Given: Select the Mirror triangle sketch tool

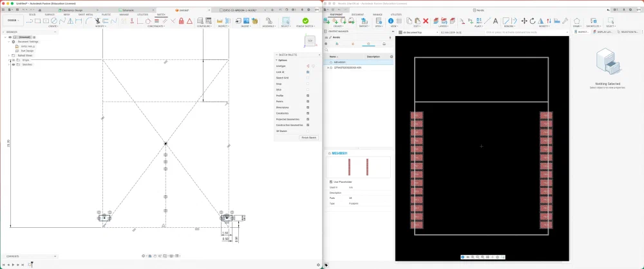Looking at the screenshot, I should pos(70,21).
